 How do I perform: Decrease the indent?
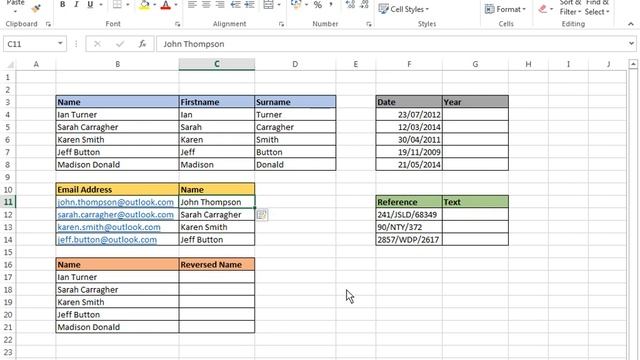click(x=236, y=5)
